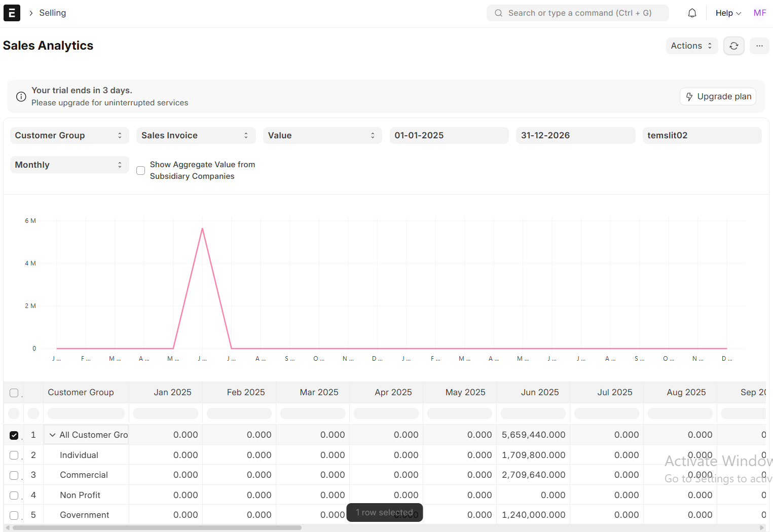The height and width of the screenshot is (532, 773).
Task: Click the search magnifier icon
Action: 498,13
